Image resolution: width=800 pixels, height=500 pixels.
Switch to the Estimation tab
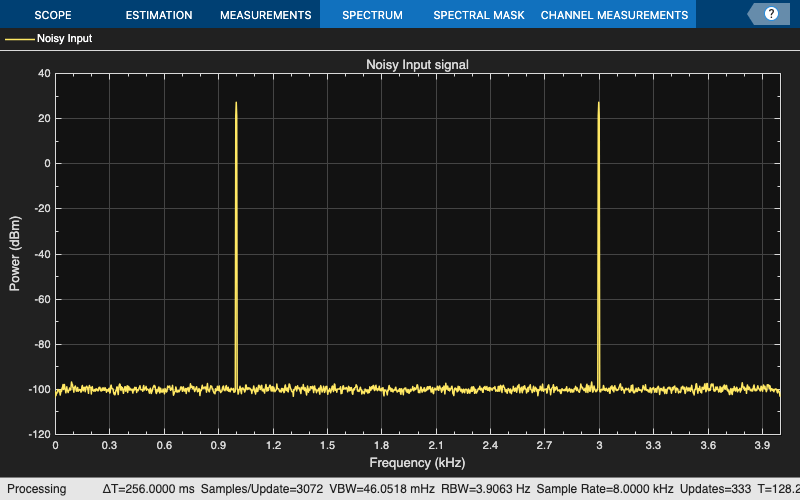tap(159, 15)
